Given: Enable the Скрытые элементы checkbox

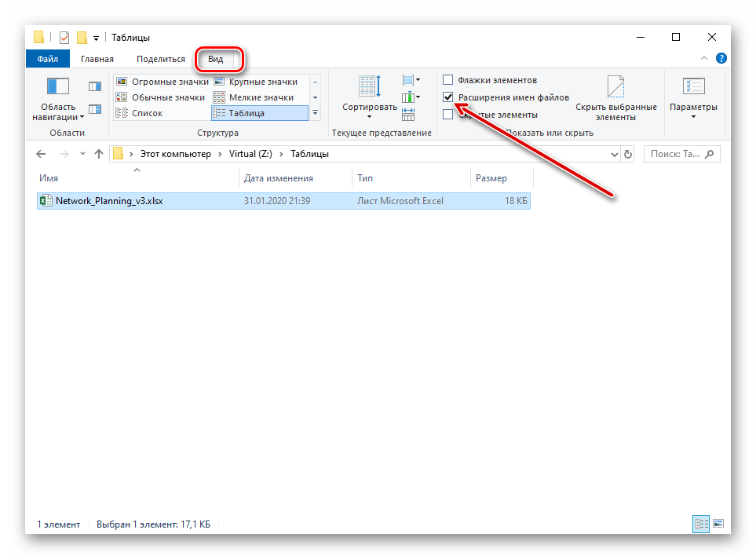Looking at the screenshot, I should [448, 115].
